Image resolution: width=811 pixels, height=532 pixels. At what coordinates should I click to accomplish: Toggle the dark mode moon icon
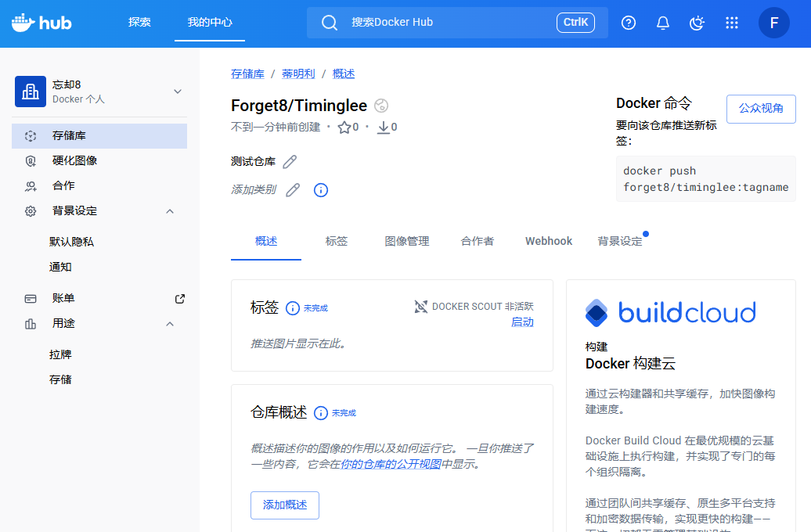click(x=697, y=23)
